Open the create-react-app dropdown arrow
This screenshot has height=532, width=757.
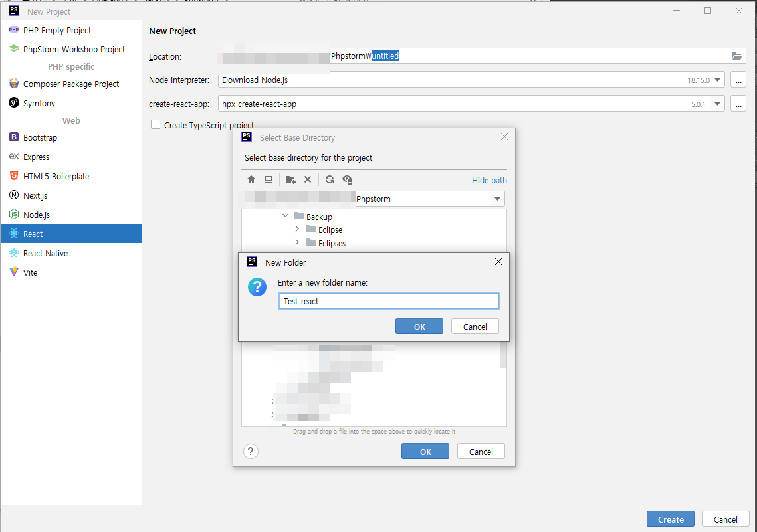point(717,104)
